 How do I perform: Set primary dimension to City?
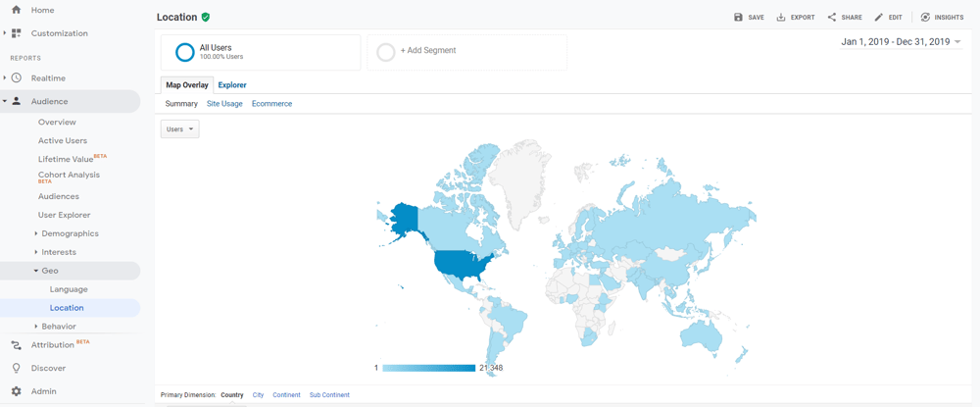point(258,395)
